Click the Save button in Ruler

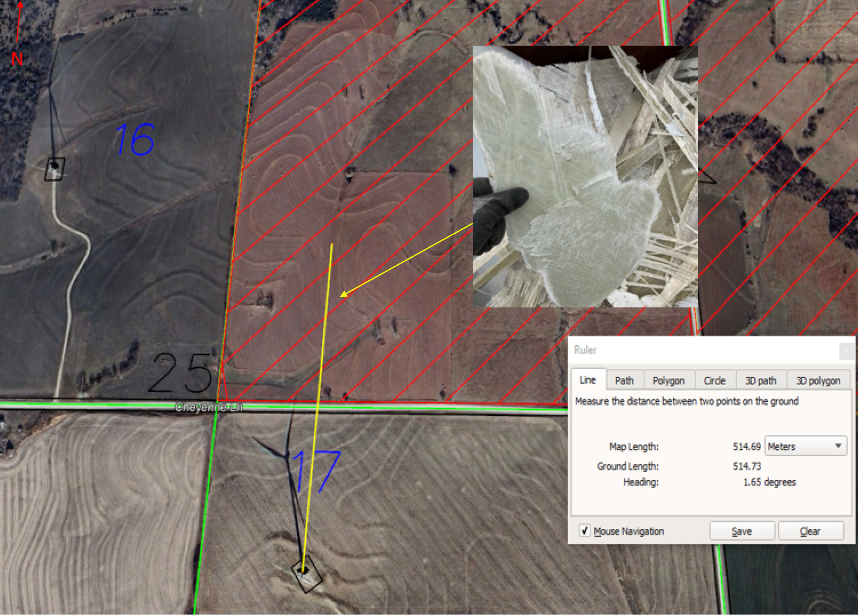click(742, 531)
